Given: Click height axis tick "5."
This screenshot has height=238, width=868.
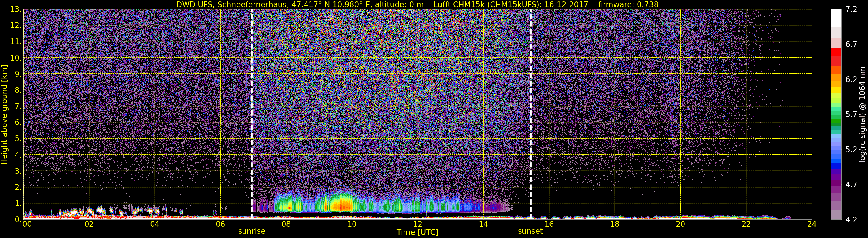Looking at the screenshot, I should [18, 139].
